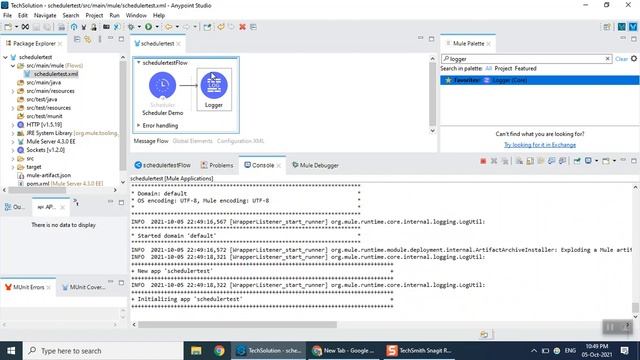This screenshot has width=640, height=360.
Task: Open the Display Selected Console dropdown arrow
Action: [596, 161]
